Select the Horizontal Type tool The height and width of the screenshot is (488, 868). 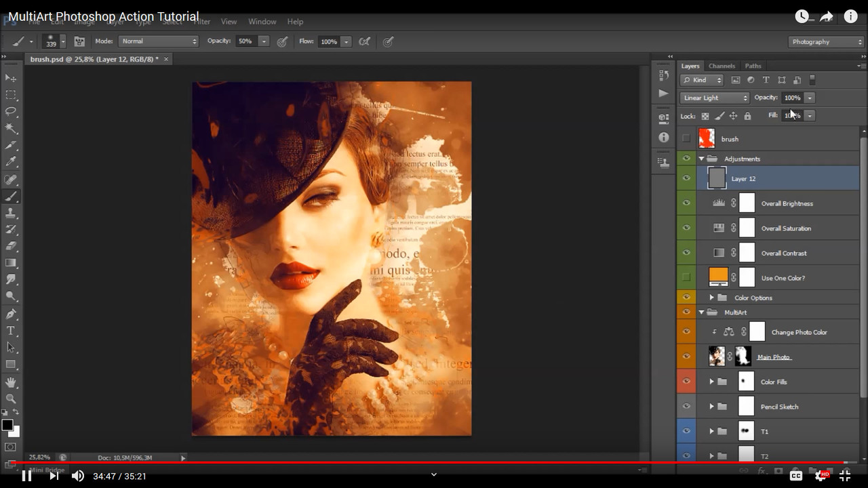coord(10,331)
